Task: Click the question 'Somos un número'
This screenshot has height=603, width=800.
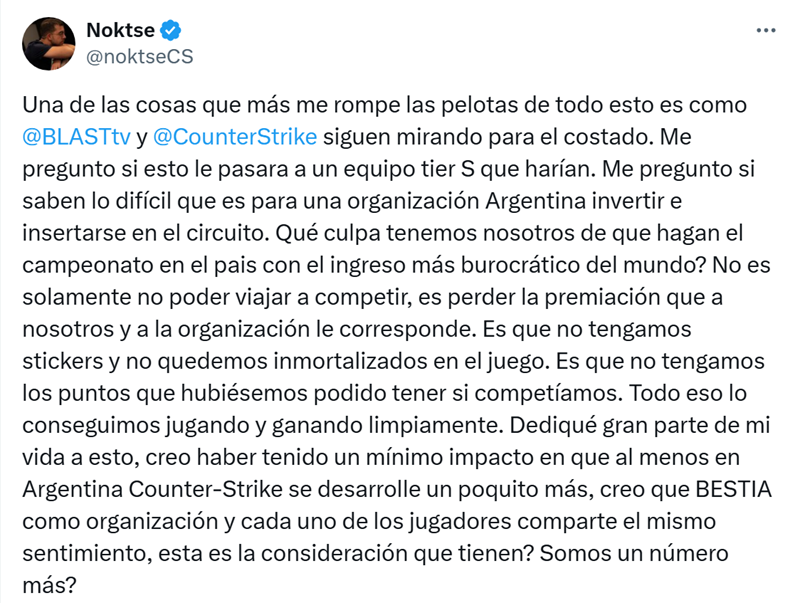Action: coord(634,554)
